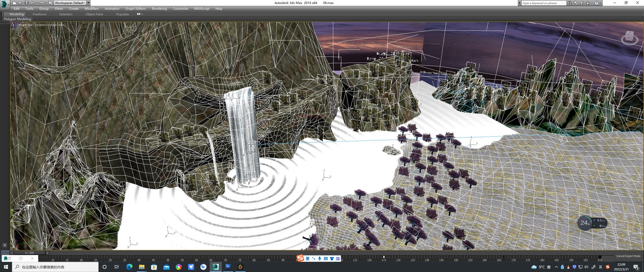Open the Shaded + Edged Faces shading menu
This screenshot has width=644, height=272.
pyautogui.click(x=50, y=25)
